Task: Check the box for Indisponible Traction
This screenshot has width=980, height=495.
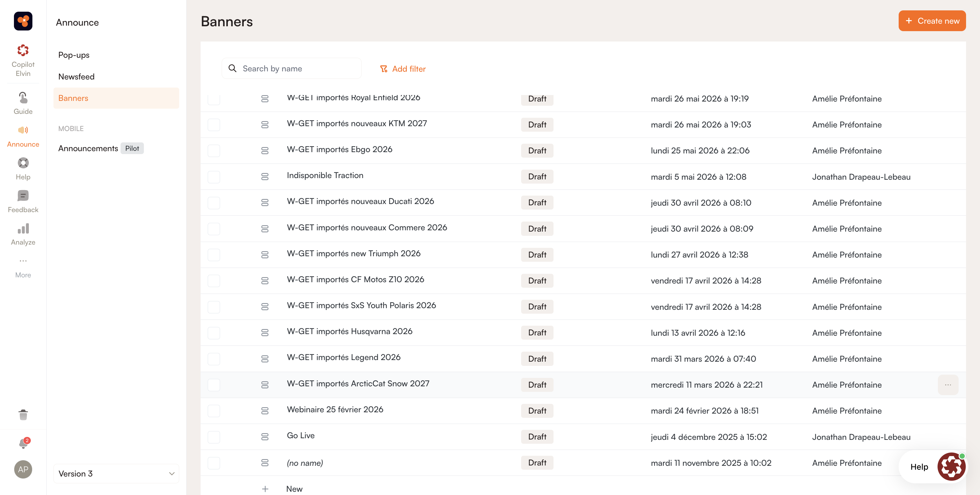Action: click(214, 177)
